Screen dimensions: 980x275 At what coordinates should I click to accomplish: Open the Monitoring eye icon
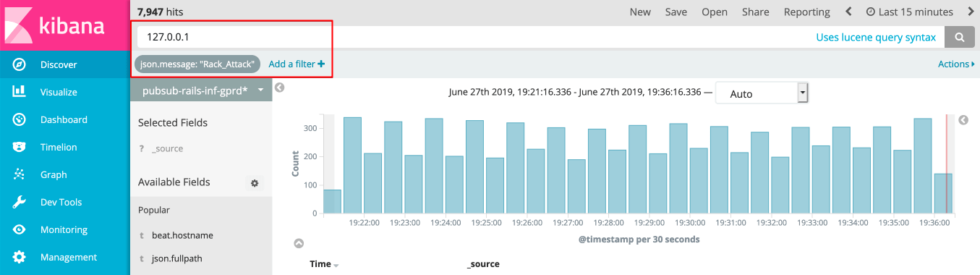(20, 229)
